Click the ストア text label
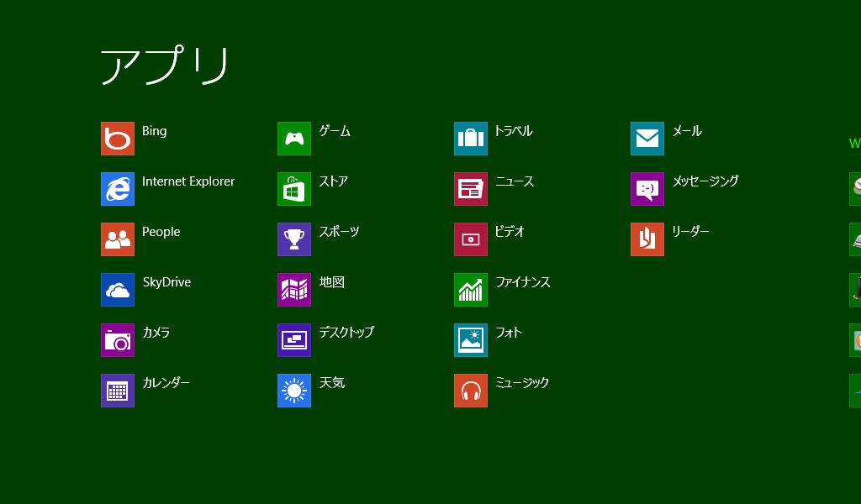Screen dimensions: 861x504 click(x=334, y=181)
